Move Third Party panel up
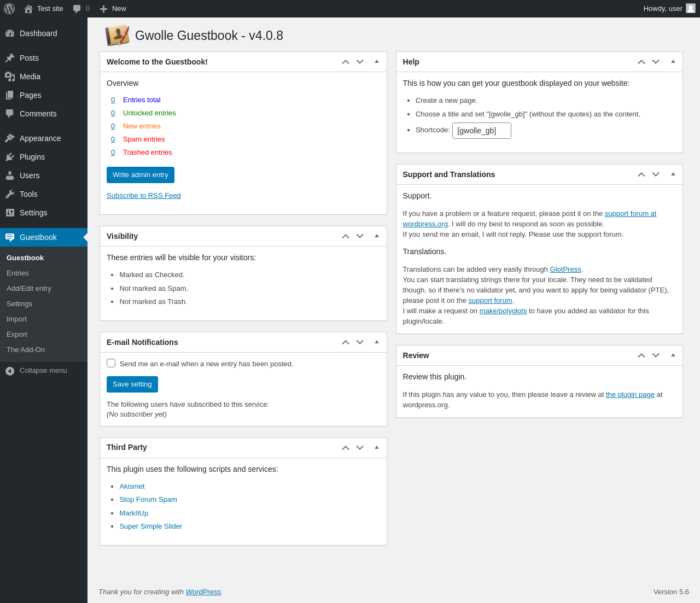This screenshot has height=603, width=700. (x=346, y=448)
